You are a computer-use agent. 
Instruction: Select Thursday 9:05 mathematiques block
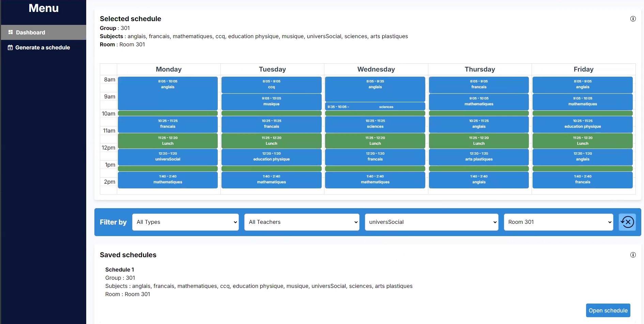point(479,102)
